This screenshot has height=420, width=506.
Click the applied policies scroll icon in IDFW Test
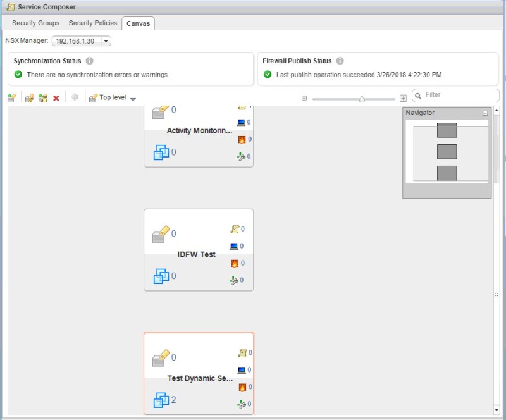pos(234,229)
